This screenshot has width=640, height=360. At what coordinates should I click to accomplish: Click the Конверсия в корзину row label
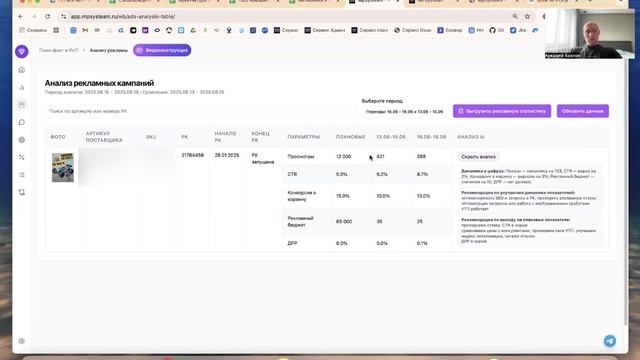(302, 196)
